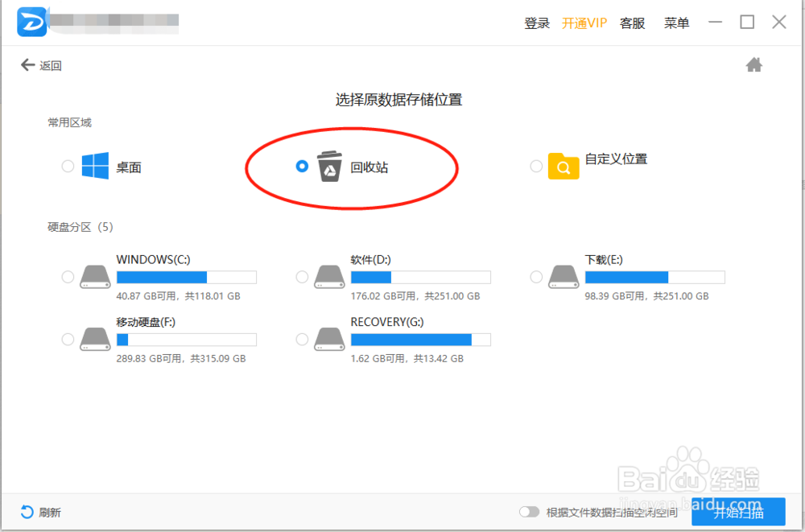This screenshot has width=805, height=532.
Task: Select the 下载(E:) partition entry
Action: [537, 276]
